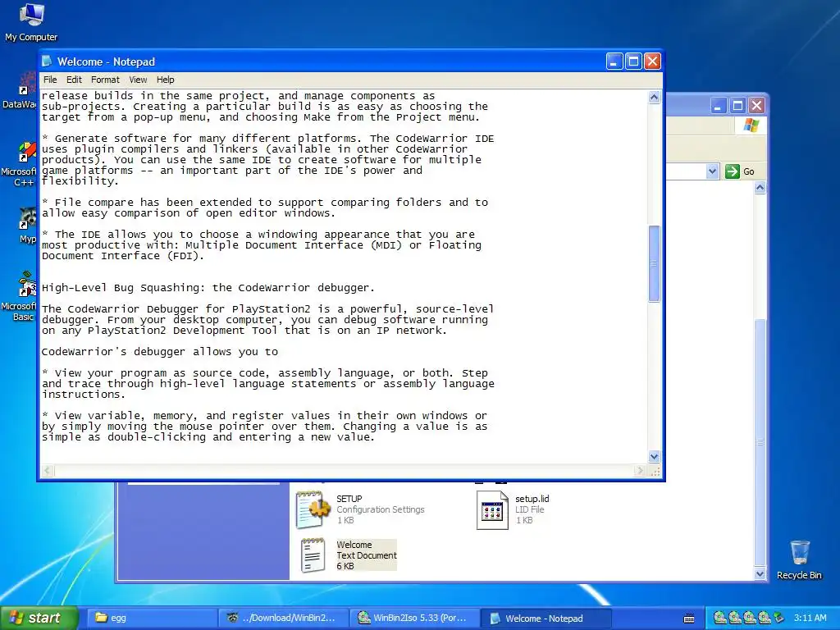Expand the address dropdown in Explorer window
The height and width of the screenshot is (630, 840).
[x=712, y=171]
